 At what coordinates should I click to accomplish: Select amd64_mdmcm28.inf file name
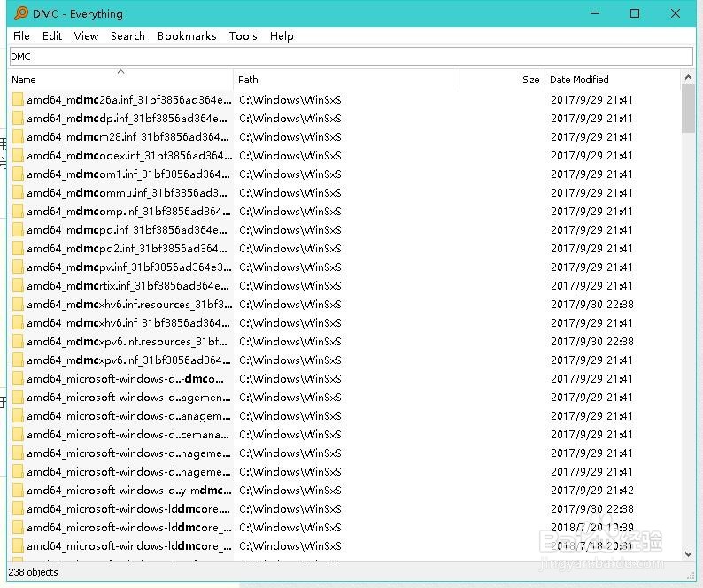pos(127,136)
